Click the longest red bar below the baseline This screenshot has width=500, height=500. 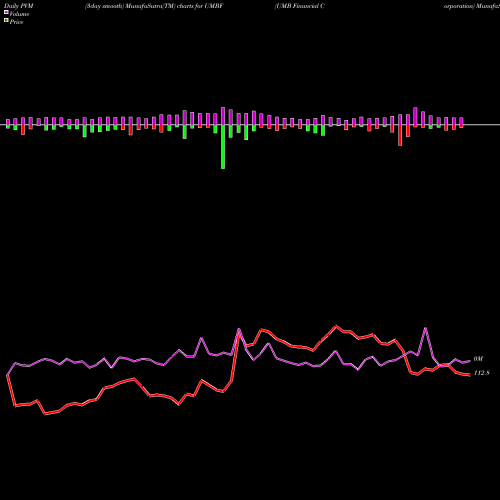point(400,135)
